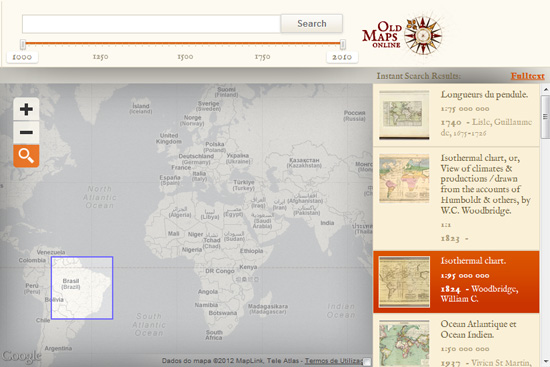550x367 pixels.
Task: Click the Google logo on the map
Action: [22, 356]
